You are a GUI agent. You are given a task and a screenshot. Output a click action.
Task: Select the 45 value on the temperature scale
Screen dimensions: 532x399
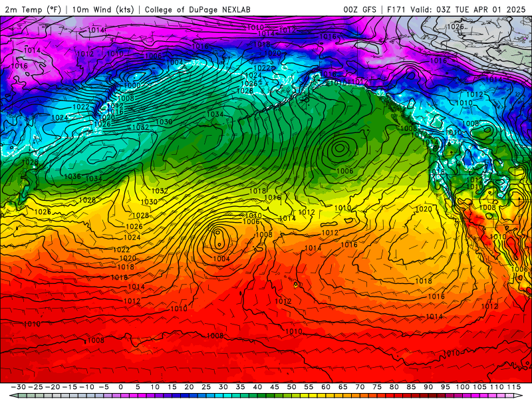coord(275,387)
